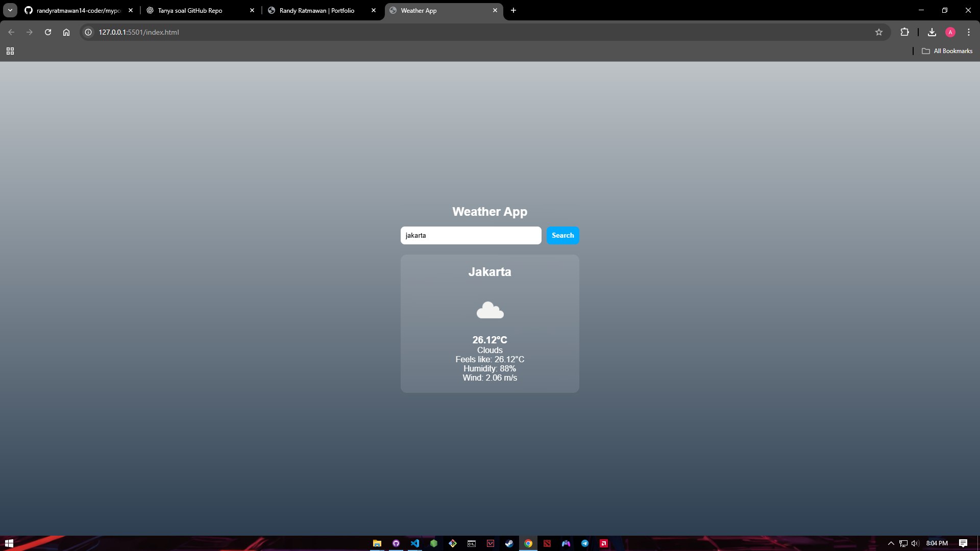
Task: Open a new browser tab
Action: pos(513,10)
